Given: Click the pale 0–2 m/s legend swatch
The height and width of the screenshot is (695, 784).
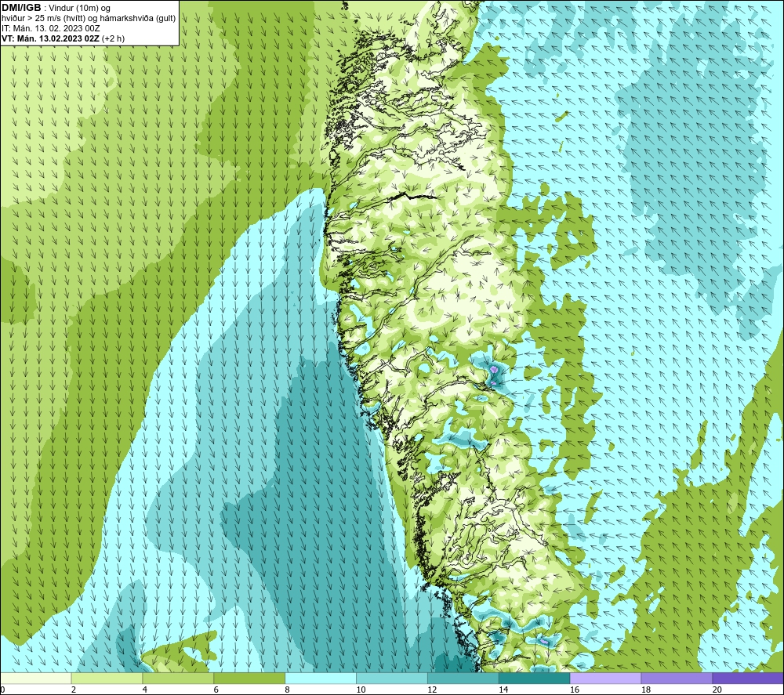Looking at the screenshot, I should [x=36, y=678].
